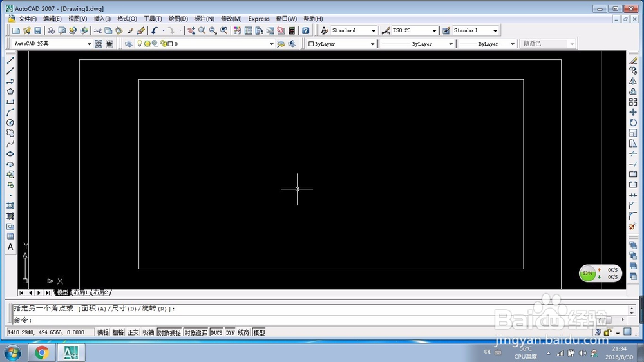Open the 格式(O) menu
The image size is (644, 362).
(127, 19)
